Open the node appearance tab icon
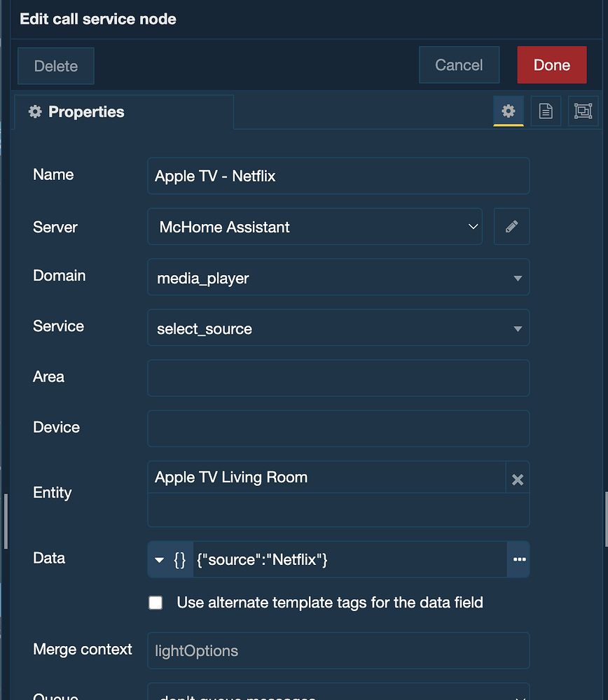This screenshot has height=700, width=608. tap(583, 111)
